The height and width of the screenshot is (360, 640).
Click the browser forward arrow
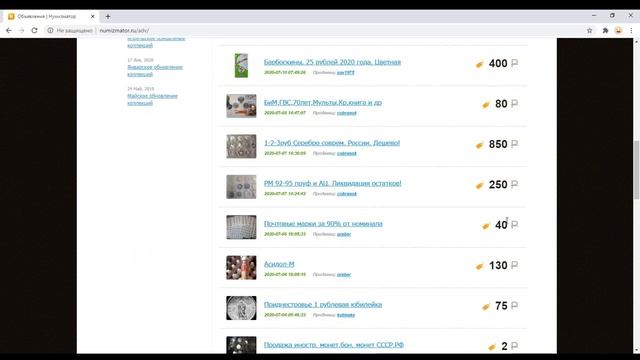[x=21, y=31]
